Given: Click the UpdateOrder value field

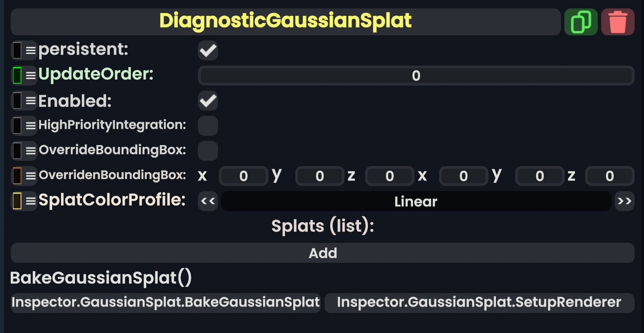Looking at the screenshot, I should coord(416,76).
